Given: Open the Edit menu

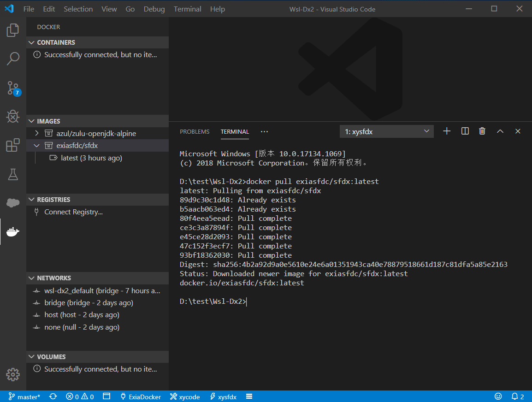Looking at the screenshot, I should 49,9.
